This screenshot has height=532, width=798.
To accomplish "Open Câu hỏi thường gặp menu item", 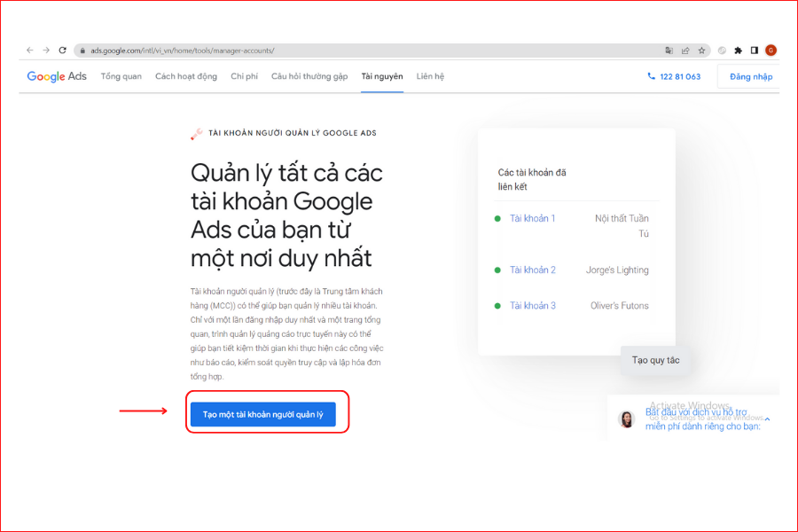I will coord(309,76).
